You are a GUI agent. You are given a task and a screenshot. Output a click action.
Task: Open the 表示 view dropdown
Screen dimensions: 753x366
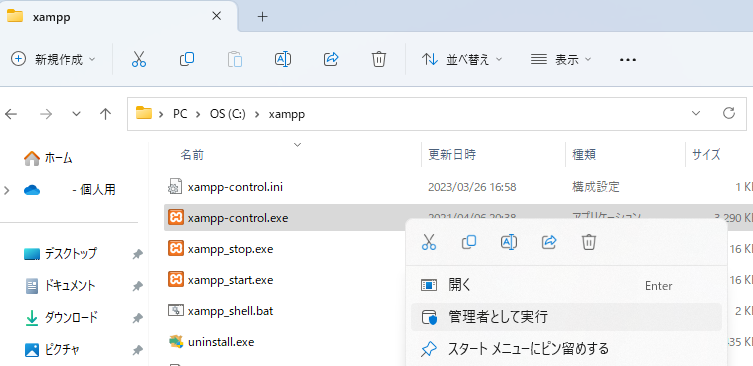click(560, 60)
